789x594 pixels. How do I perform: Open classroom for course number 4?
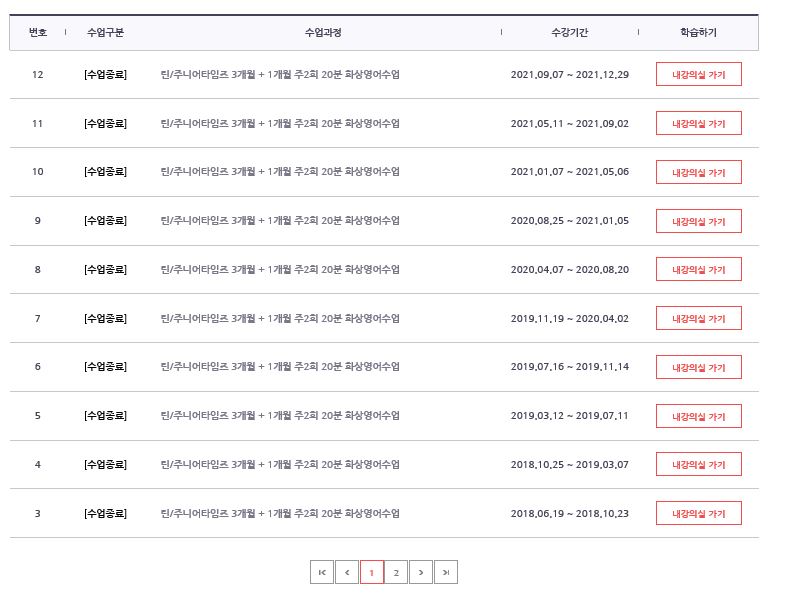pos(698,464)
